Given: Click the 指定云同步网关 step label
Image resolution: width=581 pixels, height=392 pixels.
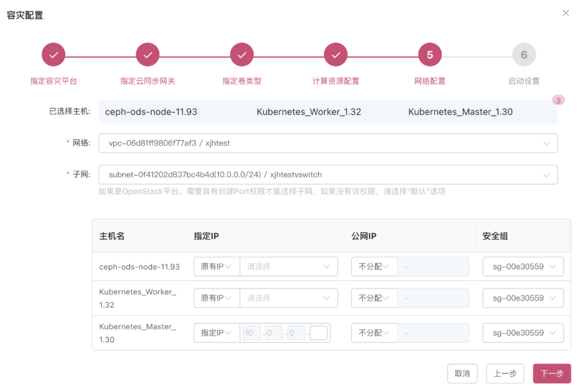Looking at the screenshot, I should click(147, 81).
